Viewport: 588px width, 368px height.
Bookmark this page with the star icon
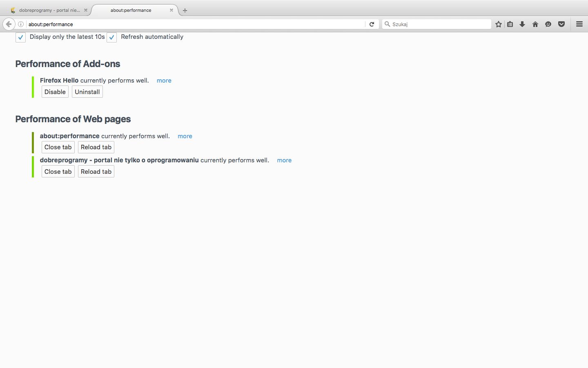point(499,24)
